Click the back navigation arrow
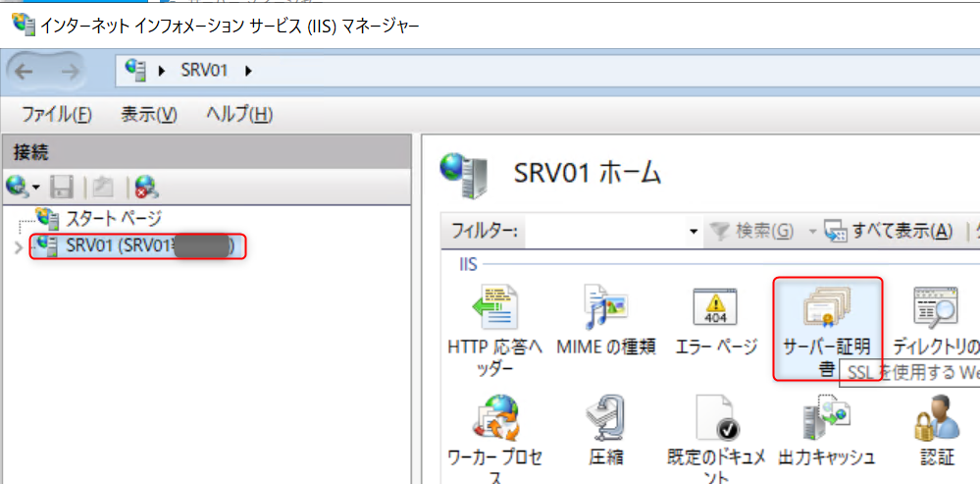 point(25,72)
